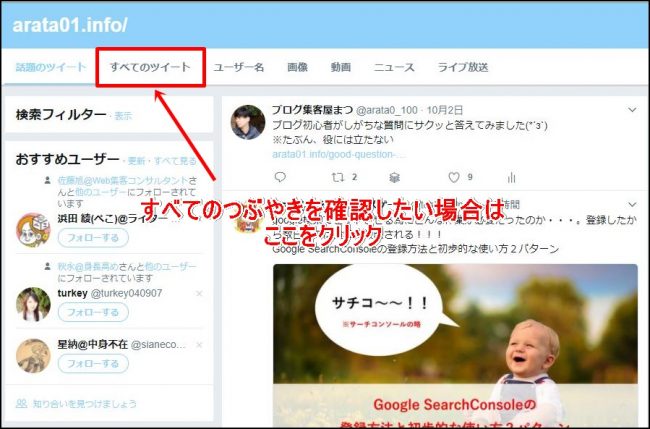Click the arata01.info/ search heading
The width and height of the screenshot is (650, 429).
pos(70,25)
